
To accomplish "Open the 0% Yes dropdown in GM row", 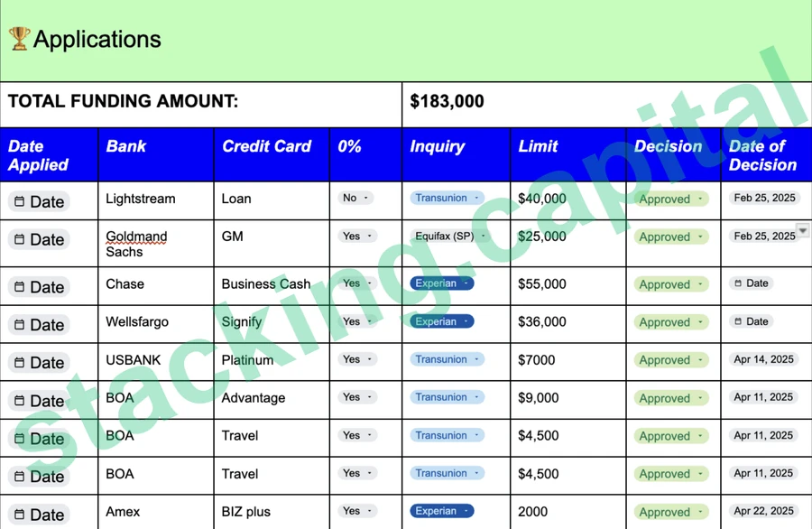I will [x=356, y=237].
